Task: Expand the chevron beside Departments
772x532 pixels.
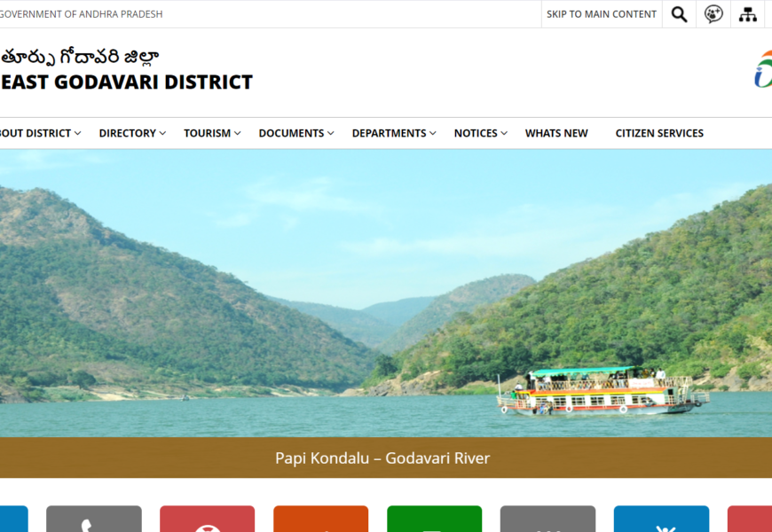Action: [x=433, y=133]
